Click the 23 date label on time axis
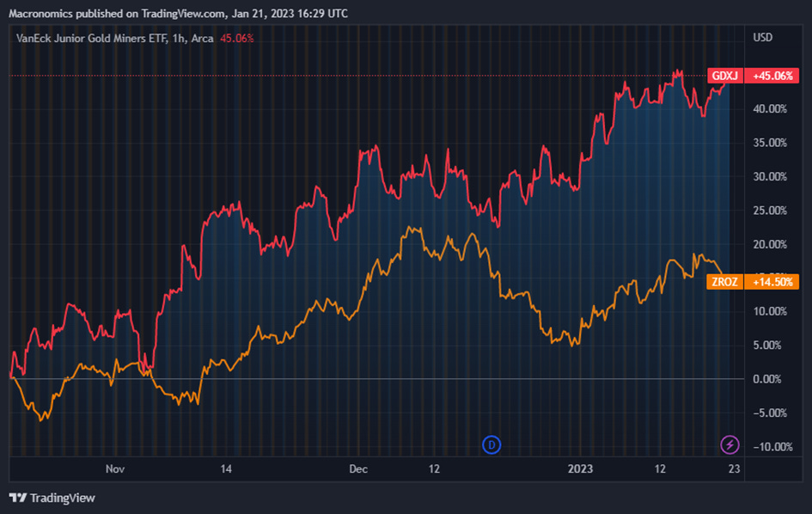This screenshot has width=812, height=514. pyautogui.click(x=734, y=469)
